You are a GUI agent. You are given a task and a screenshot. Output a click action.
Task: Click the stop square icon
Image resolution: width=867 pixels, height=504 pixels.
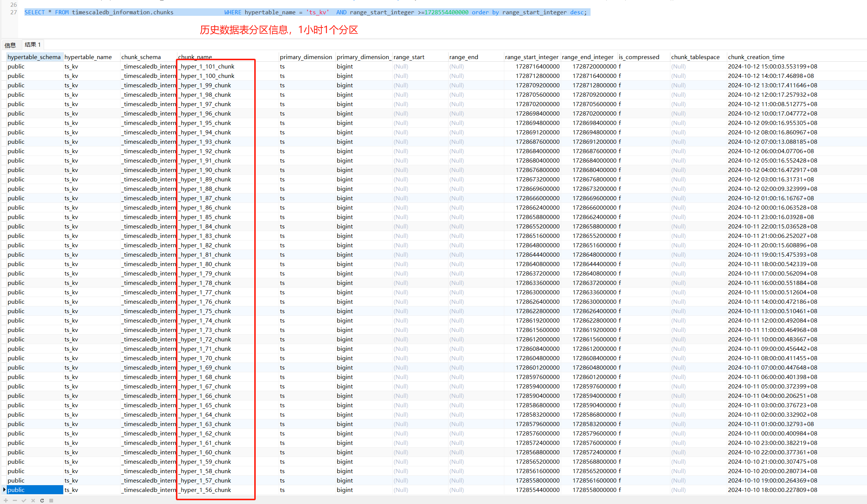[x=51, y=500]
